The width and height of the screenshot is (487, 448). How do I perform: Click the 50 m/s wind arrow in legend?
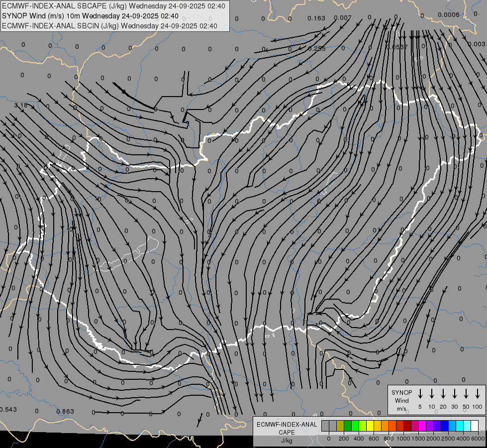tap(466, 394)
